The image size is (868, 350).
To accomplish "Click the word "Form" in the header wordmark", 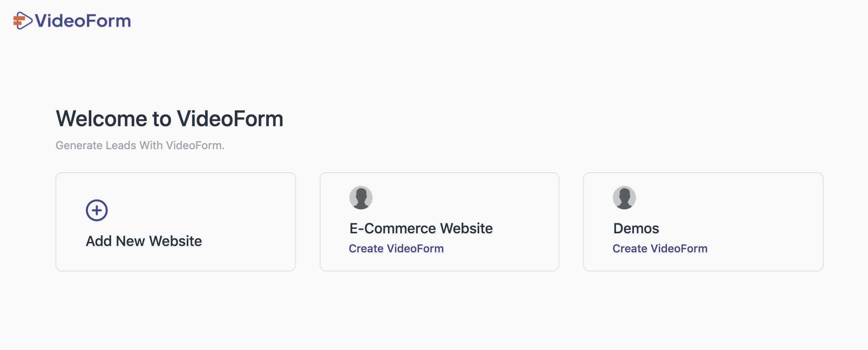I will (x=107, y=21).
